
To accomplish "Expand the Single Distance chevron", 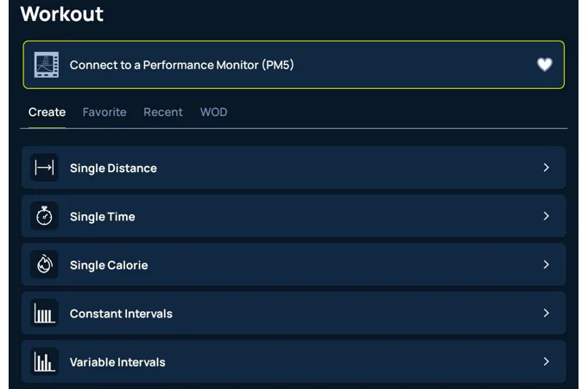I will [x=546, y=168].
